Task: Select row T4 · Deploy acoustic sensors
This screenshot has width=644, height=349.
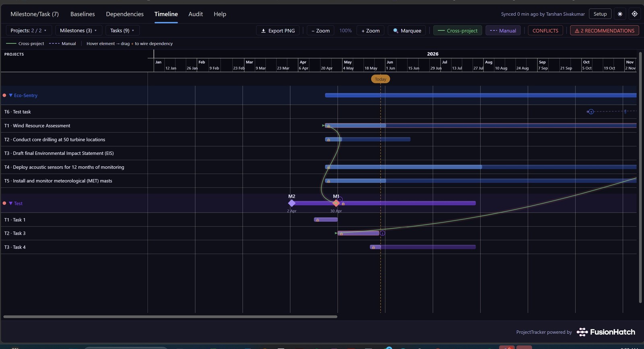Action: pyautogui.click(x=74, y=167)
